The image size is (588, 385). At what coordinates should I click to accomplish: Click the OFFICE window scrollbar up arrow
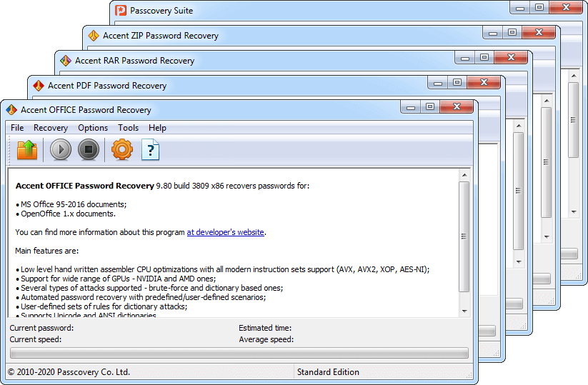point(464,175)
